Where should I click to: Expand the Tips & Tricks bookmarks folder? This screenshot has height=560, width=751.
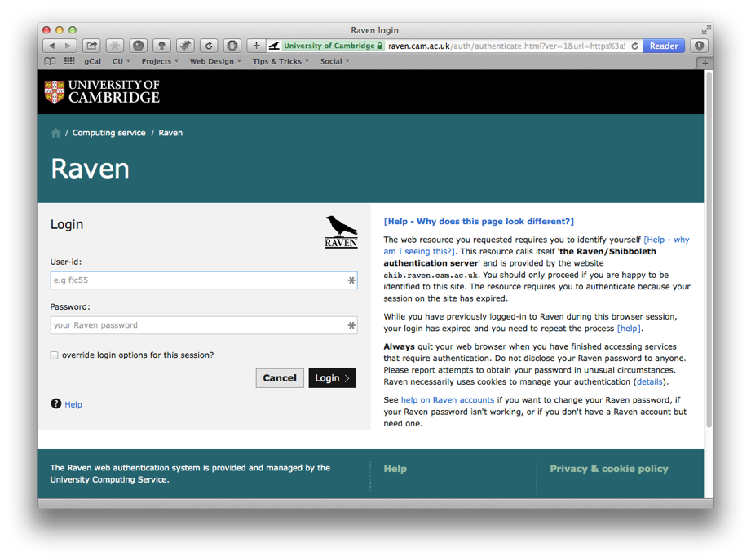pos(281,61)
